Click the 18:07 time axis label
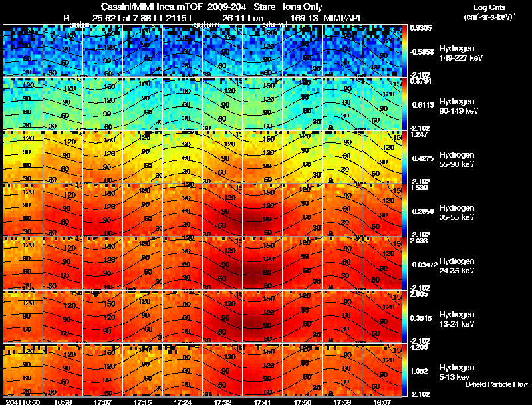Viewport: 532px width, 405px height. [382, 402]
